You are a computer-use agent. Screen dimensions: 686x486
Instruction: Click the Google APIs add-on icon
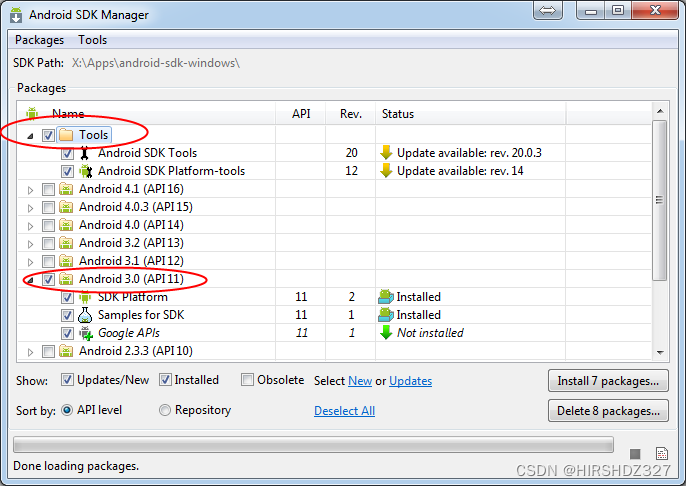point(86,333)
